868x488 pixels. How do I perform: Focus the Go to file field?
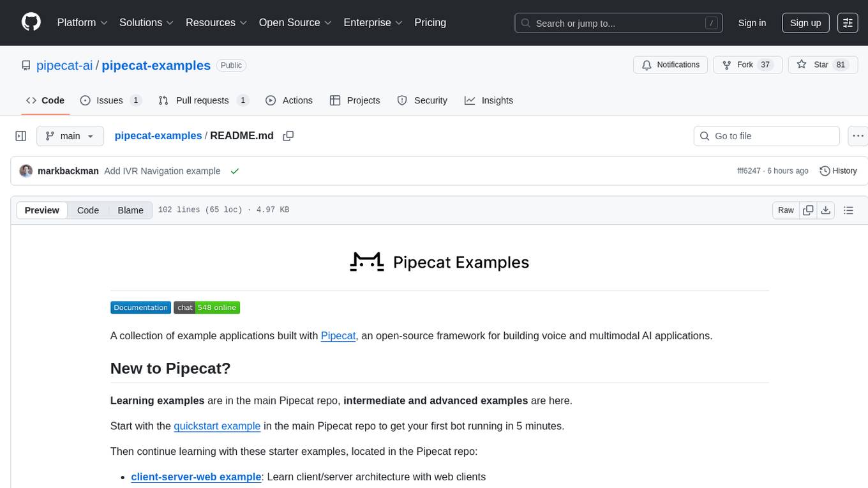(767, 136)
